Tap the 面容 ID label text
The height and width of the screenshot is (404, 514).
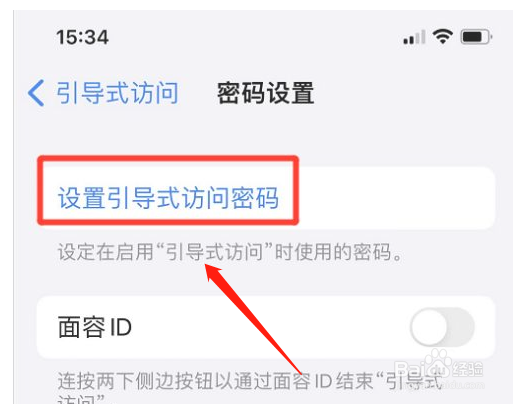(95, 327)
